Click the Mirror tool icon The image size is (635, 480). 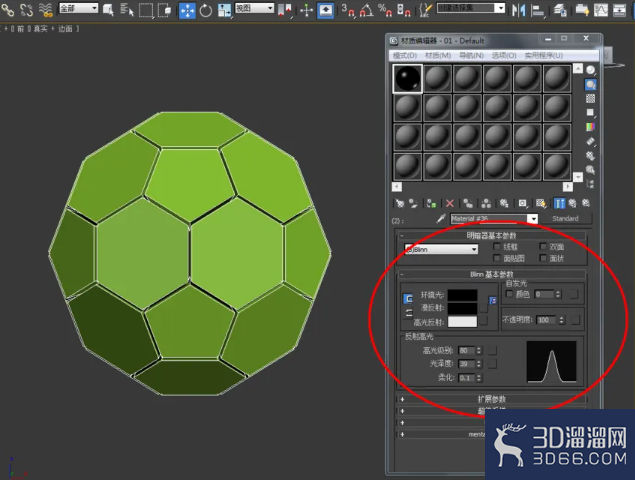pos(518,11)
